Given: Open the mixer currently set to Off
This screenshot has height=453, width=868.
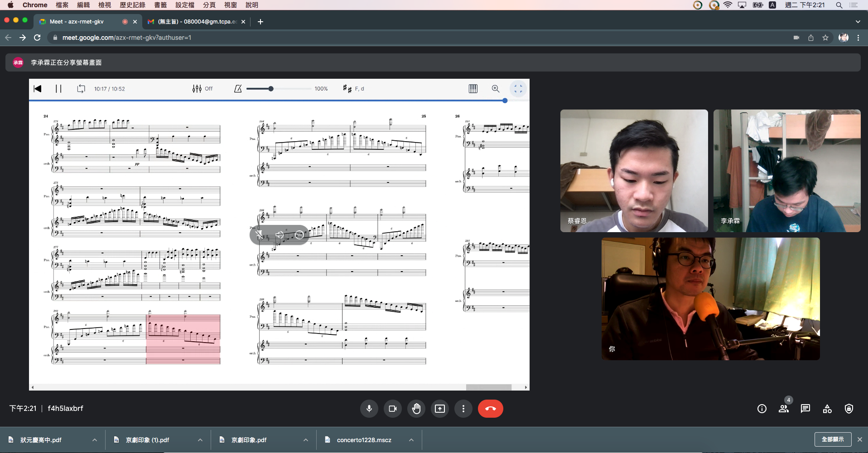Looking at the screenshot, I should tap(202, 89).
